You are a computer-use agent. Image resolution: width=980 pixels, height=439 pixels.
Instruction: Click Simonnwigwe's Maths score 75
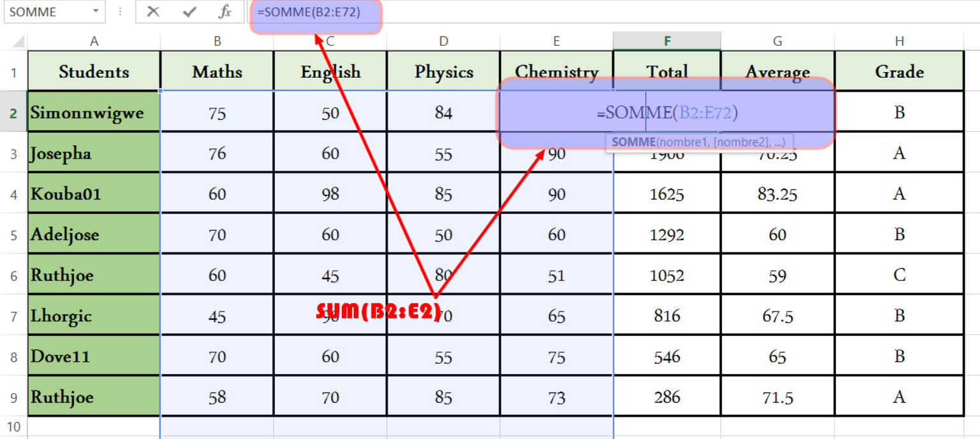217,112
